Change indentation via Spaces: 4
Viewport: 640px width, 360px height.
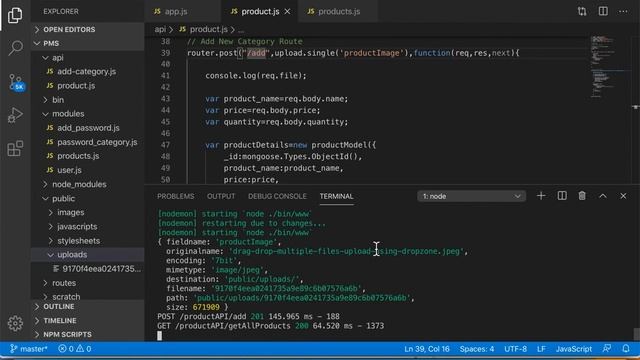pyautogui.click(x=477, y=349)
